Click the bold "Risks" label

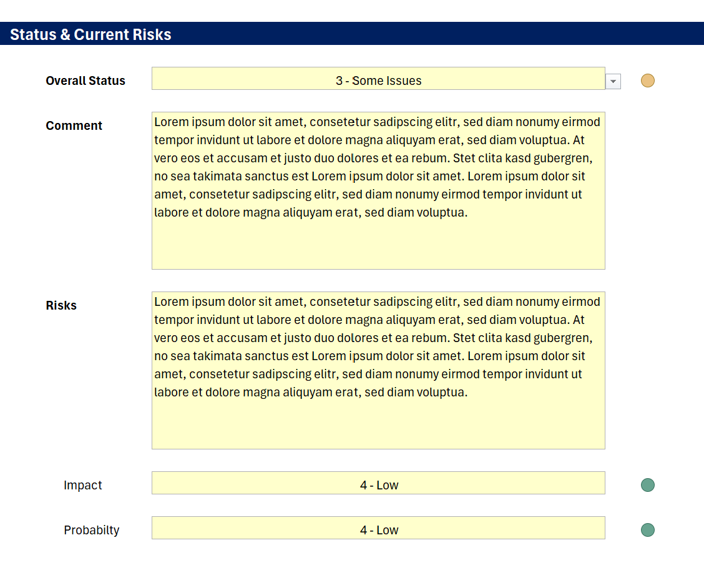[61, 305]
